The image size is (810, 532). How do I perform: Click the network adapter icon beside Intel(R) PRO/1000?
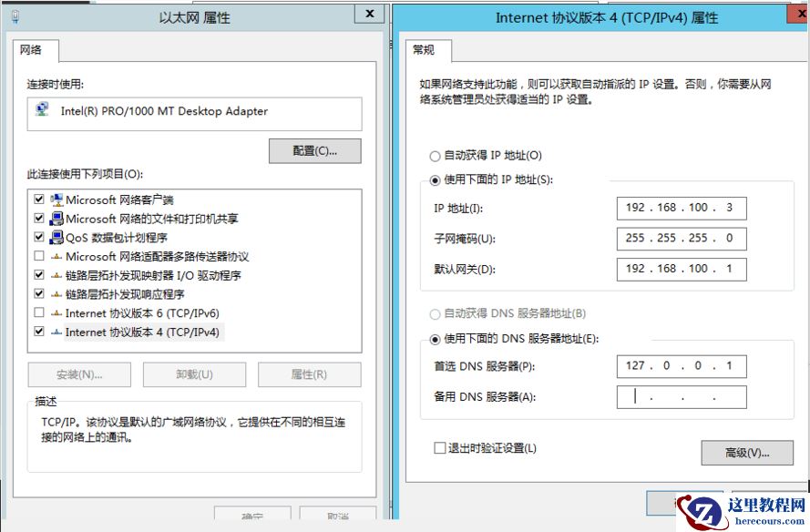pyautogui.click(x=42, y=109)
